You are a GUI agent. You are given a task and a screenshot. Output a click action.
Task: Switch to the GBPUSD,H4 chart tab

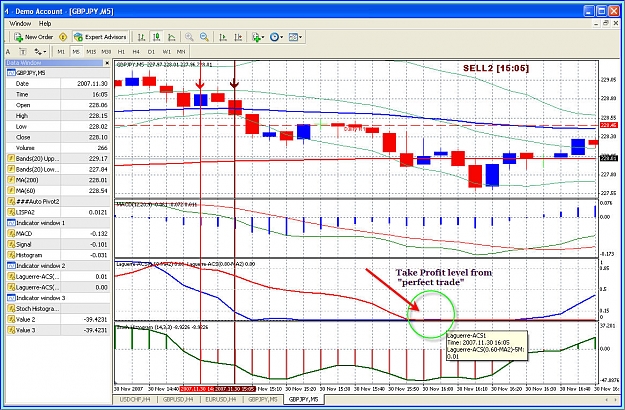pyautogui.click(x=178, y=399)
